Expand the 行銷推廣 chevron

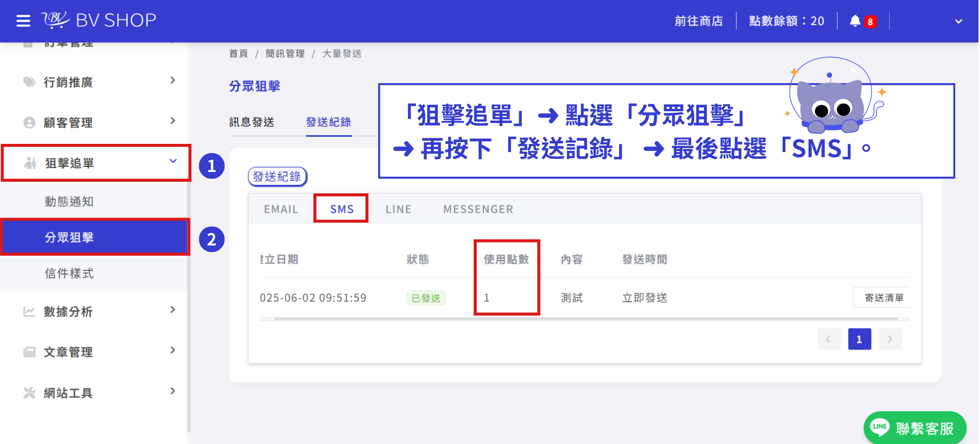173,81
